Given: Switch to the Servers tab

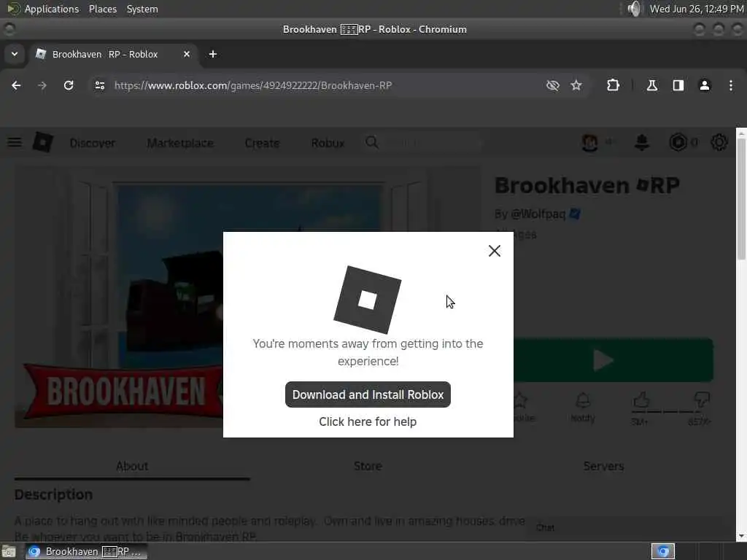Looking at the screenshot, I should point(603,466).
